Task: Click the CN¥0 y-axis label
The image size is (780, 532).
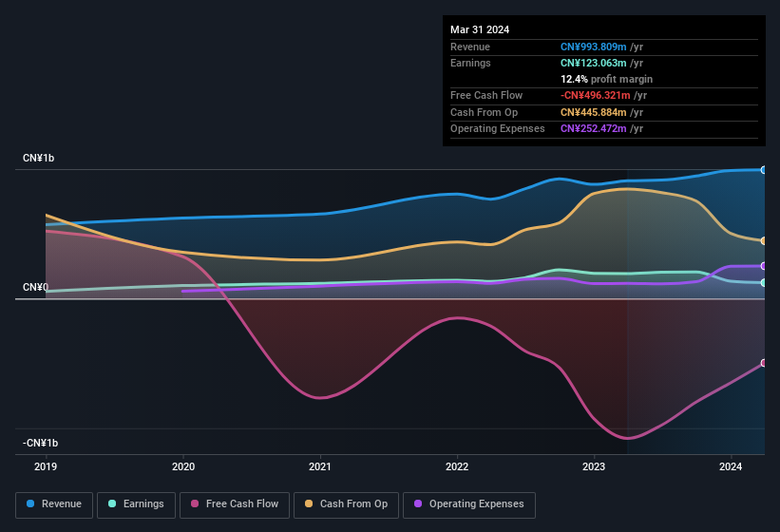Action: point(35,288)
